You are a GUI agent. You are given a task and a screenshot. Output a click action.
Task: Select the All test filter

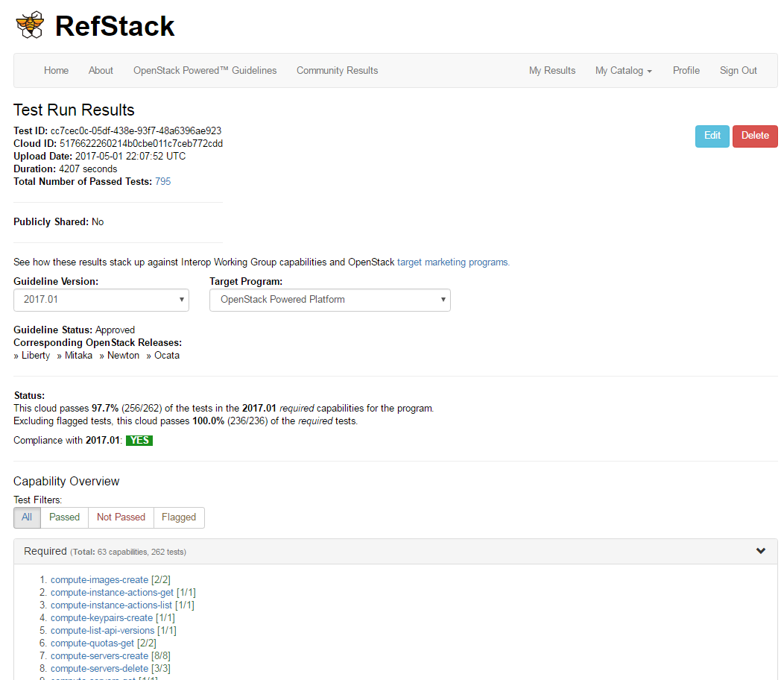point(27,517)
